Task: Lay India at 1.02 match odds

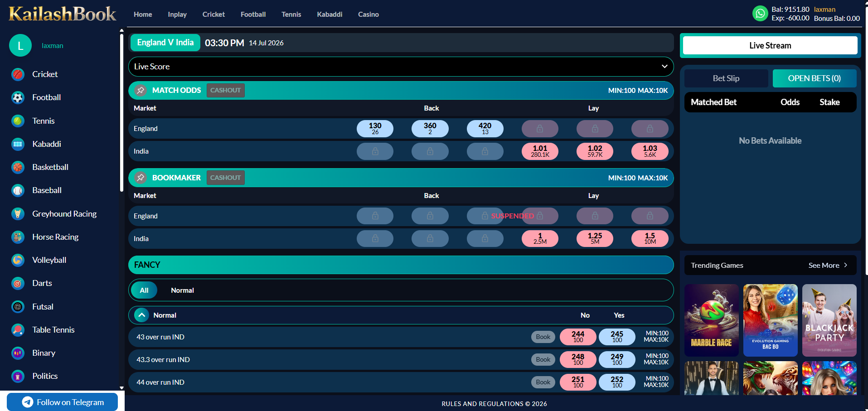Action: [595, 151]
